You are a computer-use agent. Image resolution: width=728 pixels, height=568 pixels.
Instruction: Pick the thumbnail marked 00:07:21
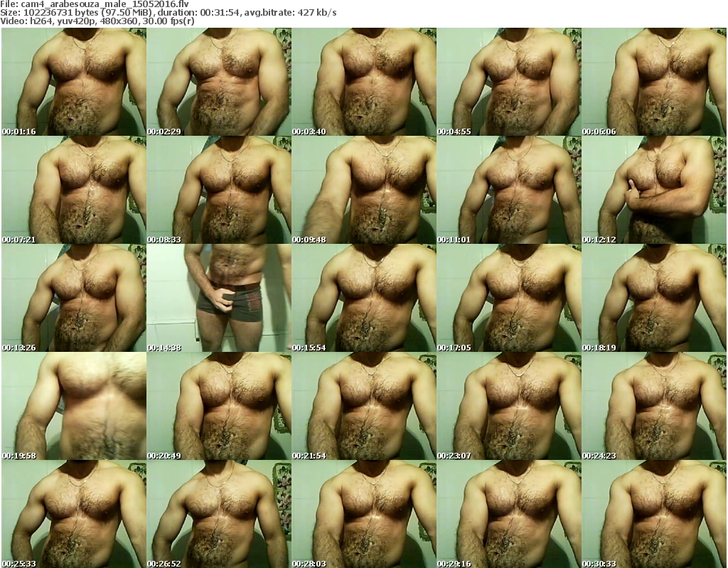point(74,190)
